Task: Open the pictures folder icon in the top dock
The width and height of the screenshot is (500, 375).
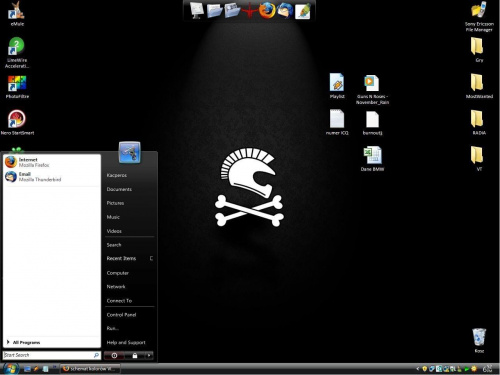Action: tap(232, 10)
